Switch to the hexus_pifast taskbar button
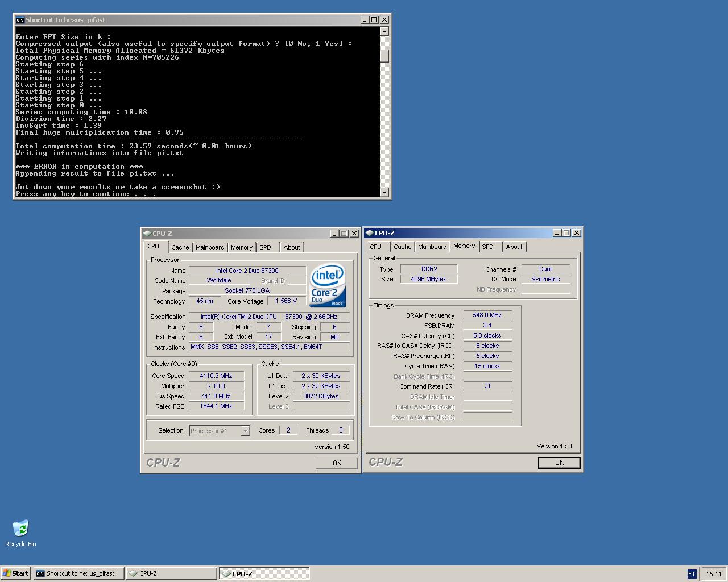 pyautogui.click(x=78, y=573)
